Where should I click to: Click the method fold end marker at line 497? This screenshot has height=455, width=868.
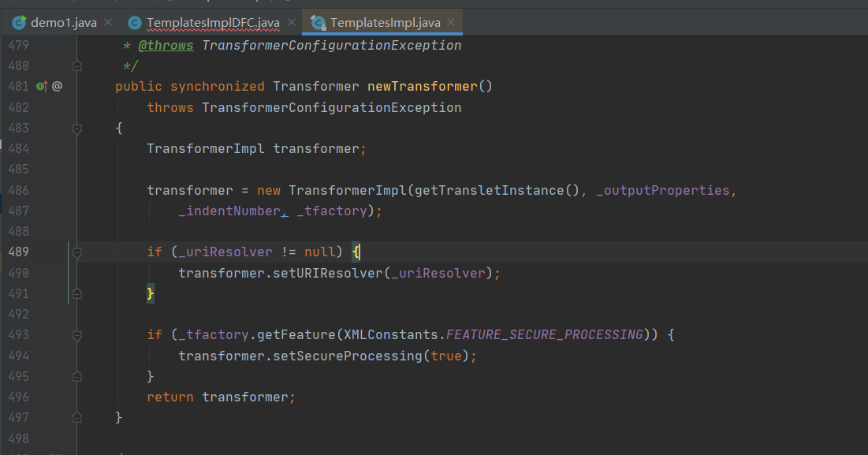point(77,417)
